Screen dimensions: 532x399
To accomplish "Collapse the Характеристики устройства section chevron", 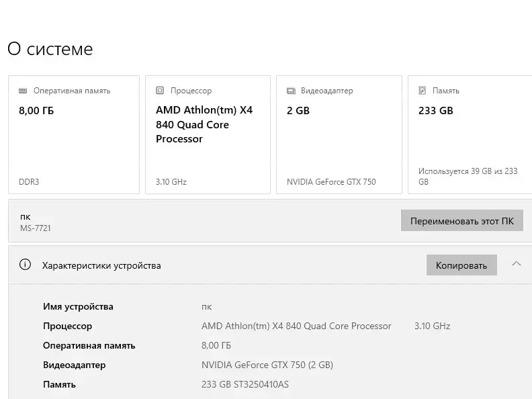I will point(517,263).
